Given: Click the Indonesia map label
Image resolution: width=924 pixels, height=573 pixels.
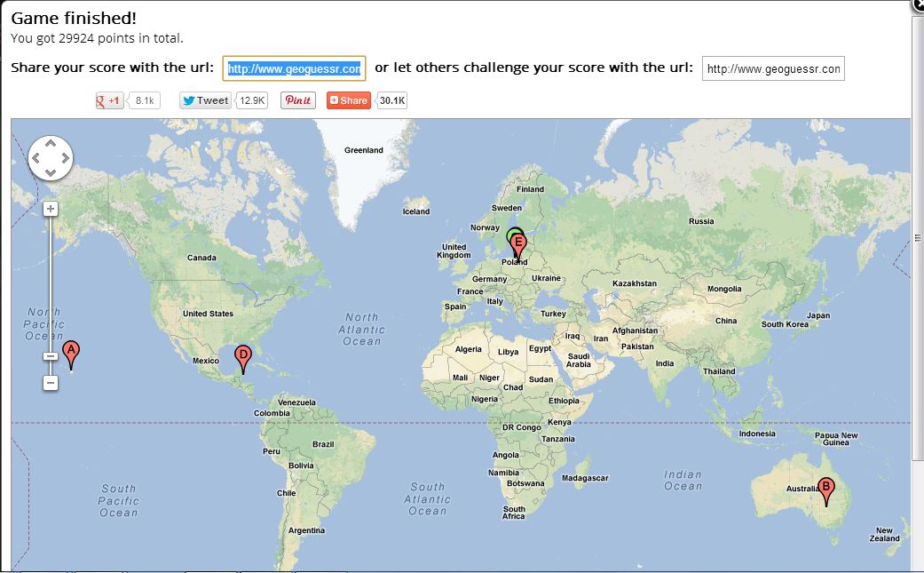Looking at the screenshot, I should (x=757, y=434).
